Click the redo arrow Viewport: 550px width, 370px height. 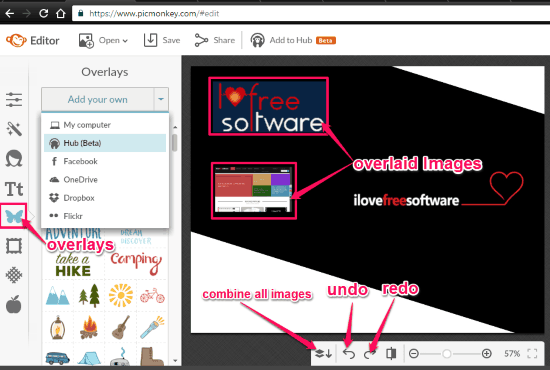click(x=370, y=354)
